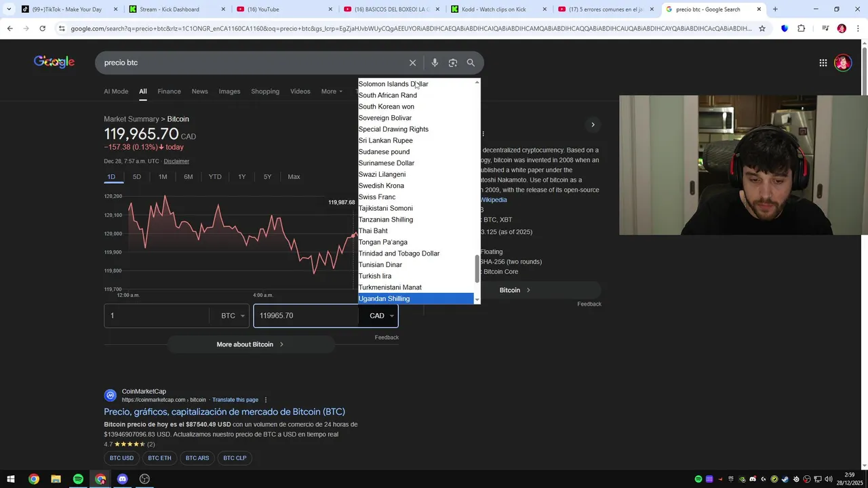Reload the current page
The height and width of the screenshot is (488, 868).
point(42,28)
